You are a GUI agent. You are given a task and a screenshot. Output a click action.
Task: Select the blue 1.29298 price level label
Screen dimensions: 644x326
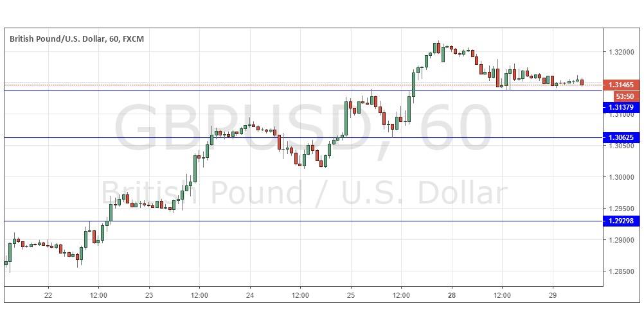620,221
